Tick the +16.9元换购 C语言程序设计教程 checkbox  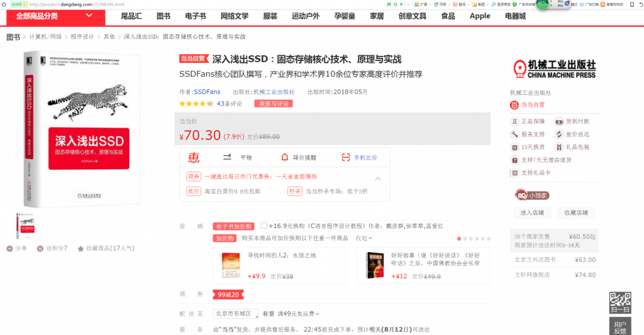tap(264, 226)
